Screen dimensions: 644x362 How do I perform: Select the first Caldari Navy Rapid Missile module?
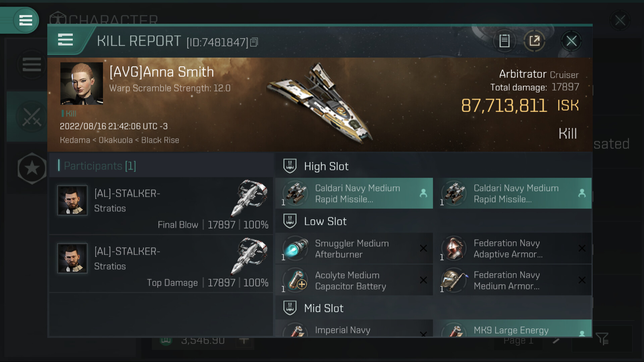tap(354, 193)
